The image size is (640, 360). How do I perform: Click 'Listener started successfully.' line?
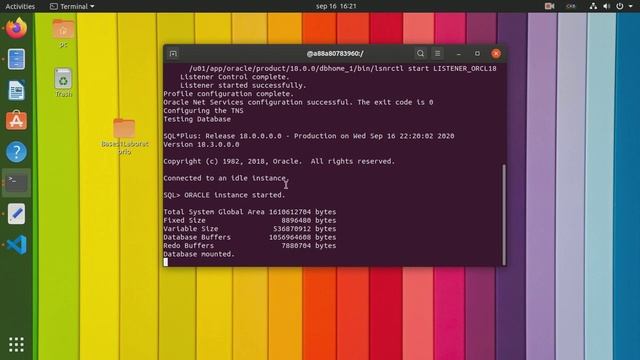click(243, 85)
